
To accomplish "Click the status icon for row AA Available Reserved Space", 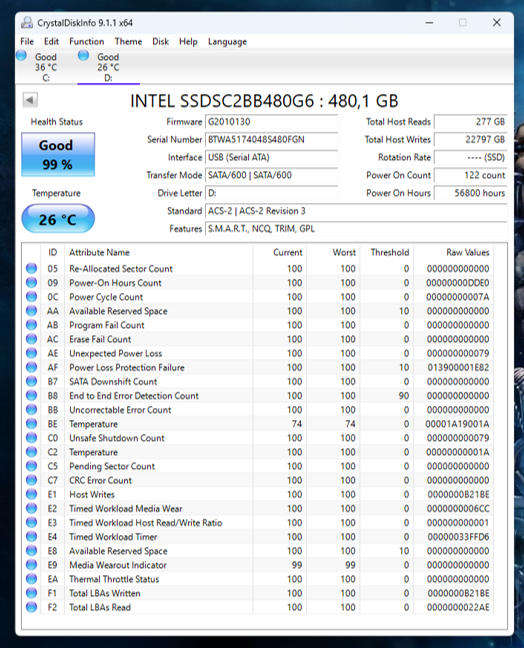I will click(x=31, y=311).
